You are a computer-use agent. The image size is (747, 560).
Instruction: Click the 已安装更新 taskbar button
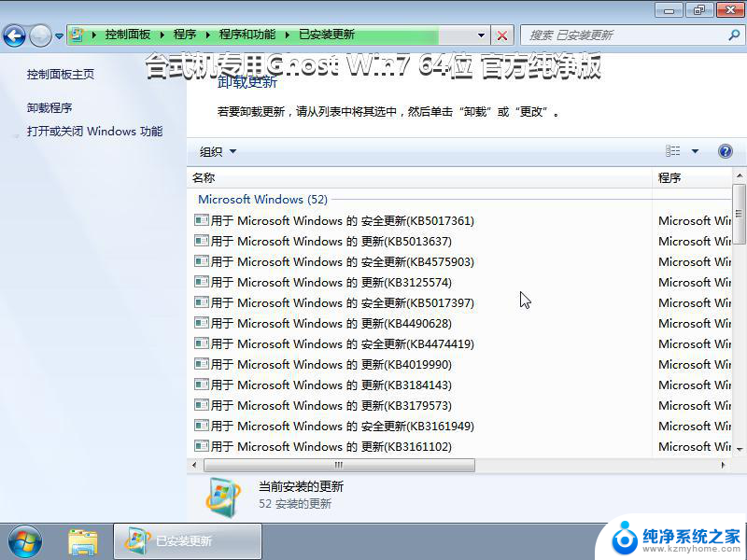(x=188, y=541)
